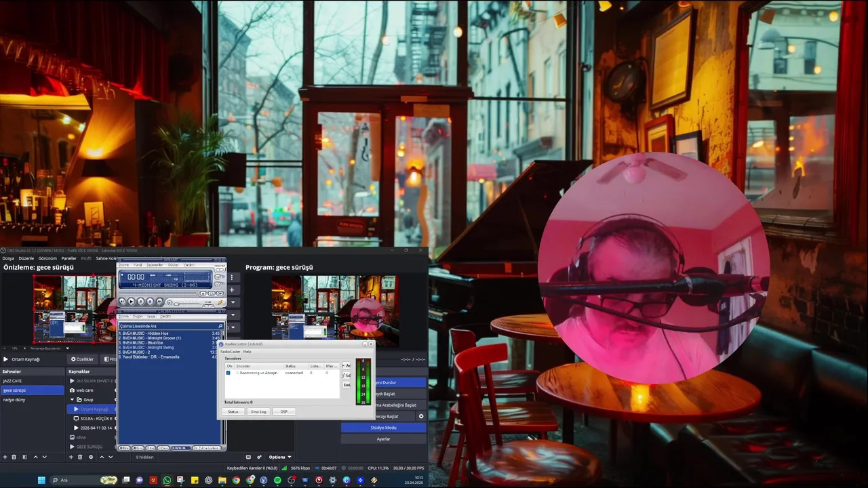This screenshot has height=488, width=868.
Task: Click the Winamp lightning bolt icon
Action: 220,302
